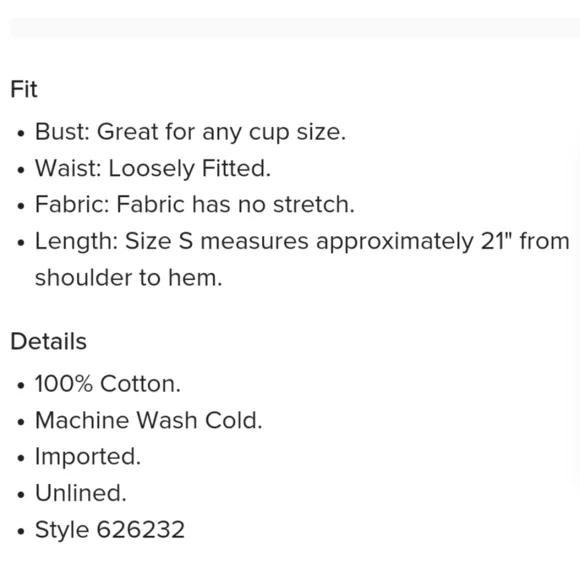Select the Unlined list item
The height and width of the screenshot is (580, 580).
click(81, 493)
